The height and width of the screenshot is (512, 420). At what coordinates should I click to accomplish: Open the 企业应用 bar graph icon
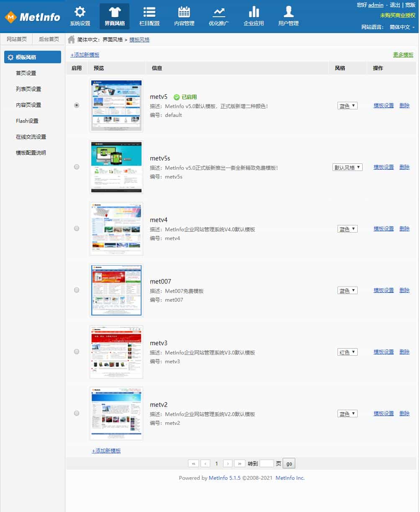click(254, 12)
